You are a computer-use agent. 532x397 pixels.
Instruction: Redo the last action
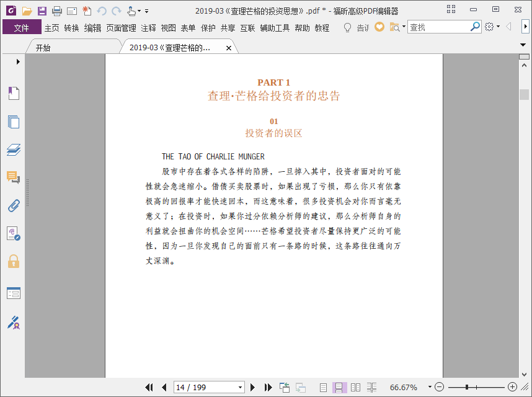coord(117,11)
